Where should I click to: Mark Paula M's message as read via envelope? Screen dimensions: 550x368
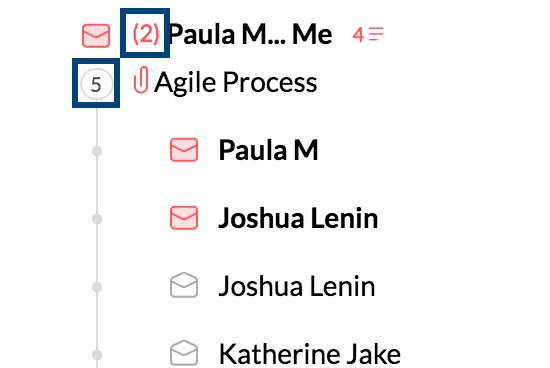(x=184, y=150)
